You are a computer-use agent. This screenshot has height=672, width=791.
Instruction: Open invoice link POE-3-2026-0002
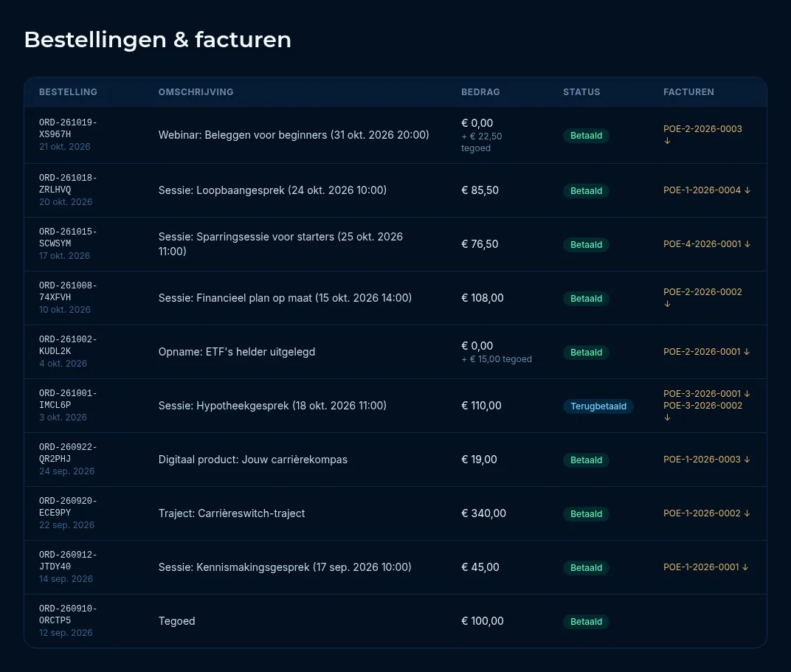[x=702, y=406]
